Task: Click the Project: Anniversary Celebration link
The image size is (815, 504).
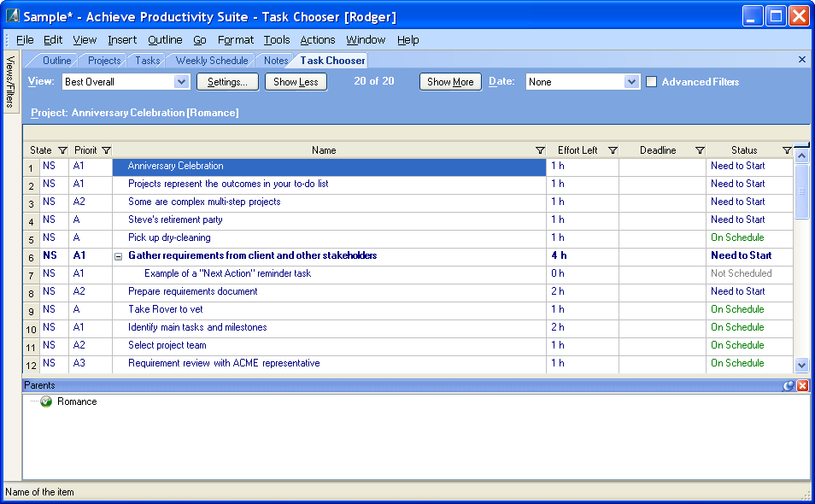Action: tap(135, 113)
